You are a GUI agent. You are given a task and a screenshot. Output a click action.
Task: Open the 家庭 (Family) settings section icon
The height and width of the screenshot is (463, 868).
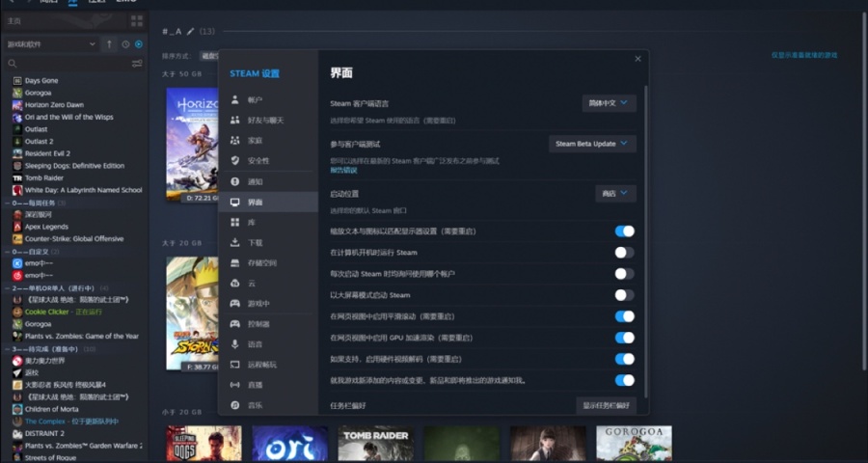235,141
